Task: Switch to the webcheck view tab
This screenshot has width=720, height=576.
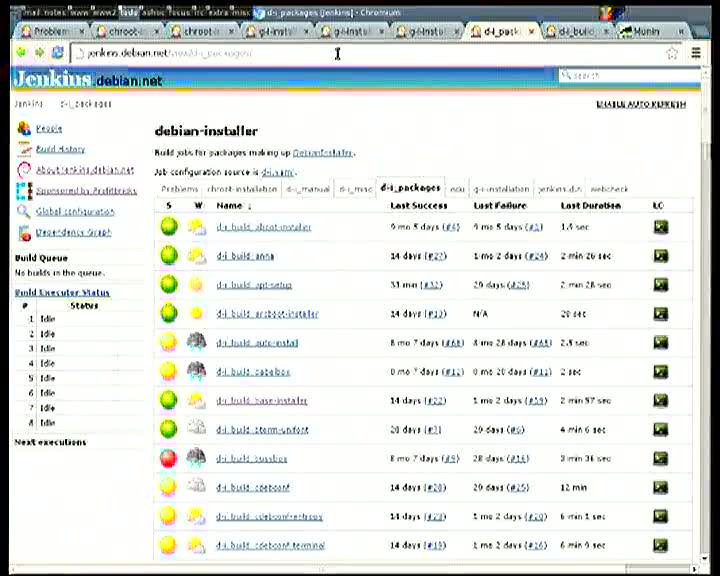Action: (609, 189)
